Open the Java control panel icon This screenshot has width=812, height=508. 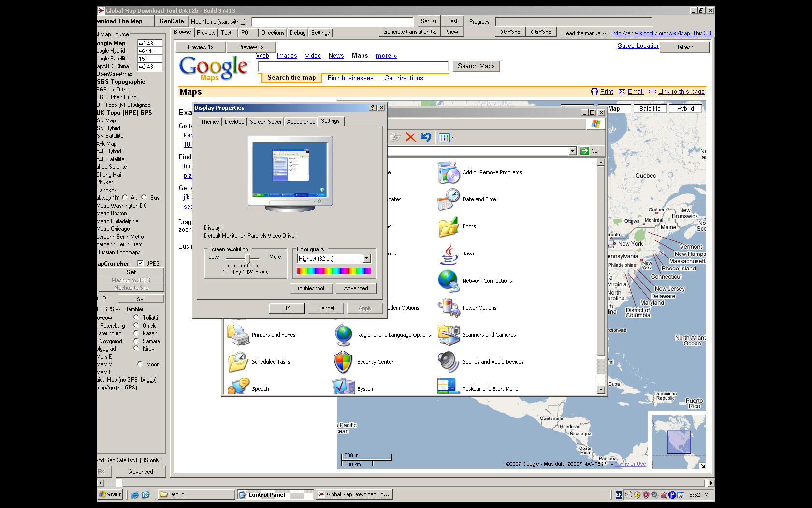[x=449, y=254]
